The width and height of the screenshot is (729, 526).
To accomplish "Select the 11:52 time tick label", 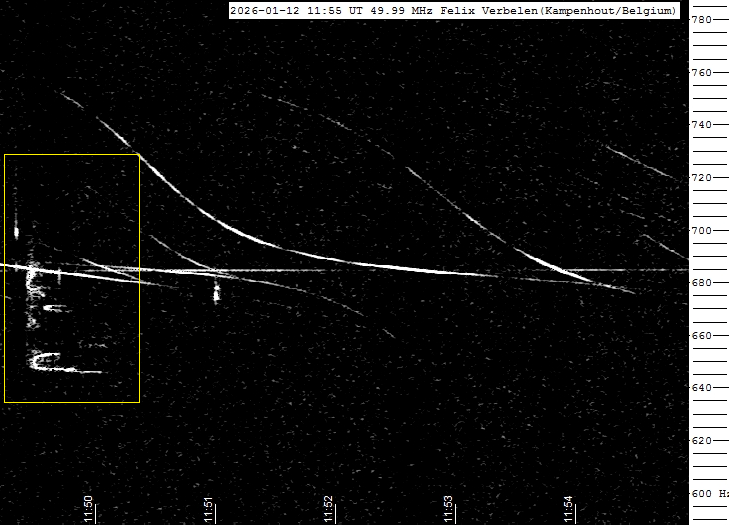I will (x=329, y=509).
